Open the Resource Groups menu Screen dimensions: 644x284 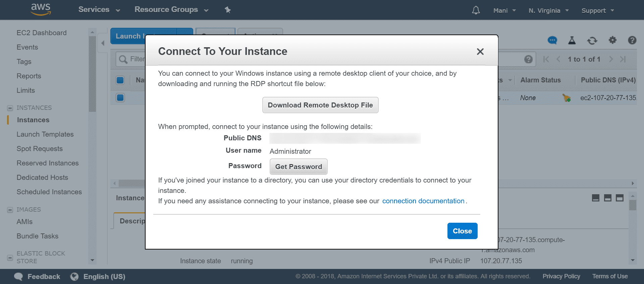click(171, 10)
